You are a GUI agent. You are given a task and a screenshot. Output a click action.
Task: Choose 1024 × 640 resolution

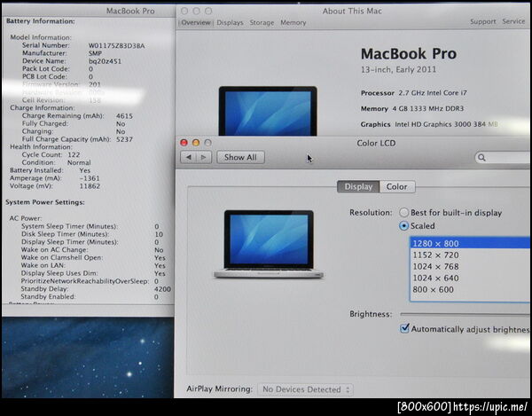pos(470,278)
